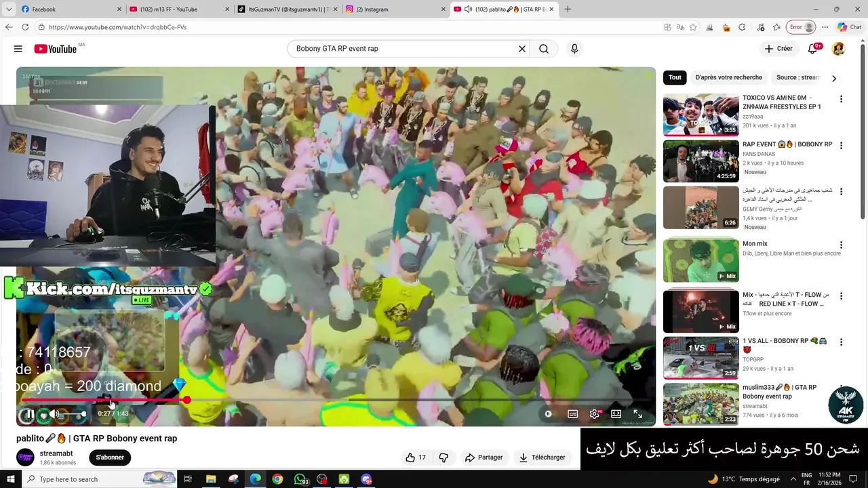The image size is (868, 488).
Task: Open options for TOXICO VS AMINE video
Action: coord(842,99)
